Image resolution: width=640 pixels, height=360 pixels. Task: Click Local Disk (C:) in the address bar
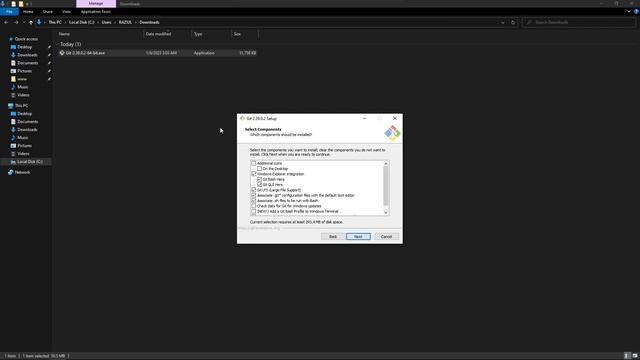(x=82, y=22)
